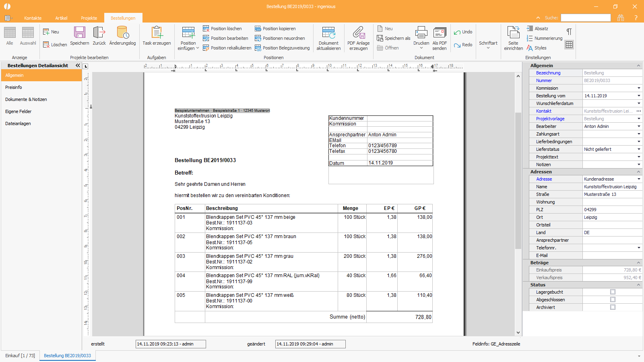Toggle the Lagergebucht checkbox
Screen dimensions: 644x362
pos(613,292)
